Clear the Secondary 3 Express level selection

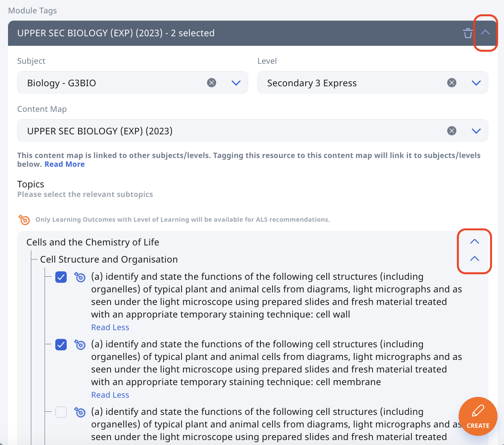[452, 82]
